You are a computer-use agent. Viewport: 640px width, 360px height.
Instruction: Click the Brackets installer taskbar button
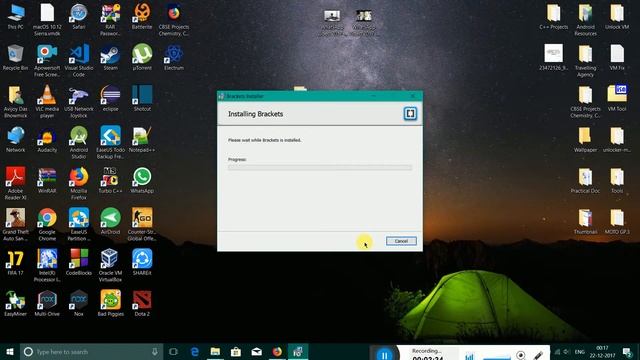pos(298,351)
